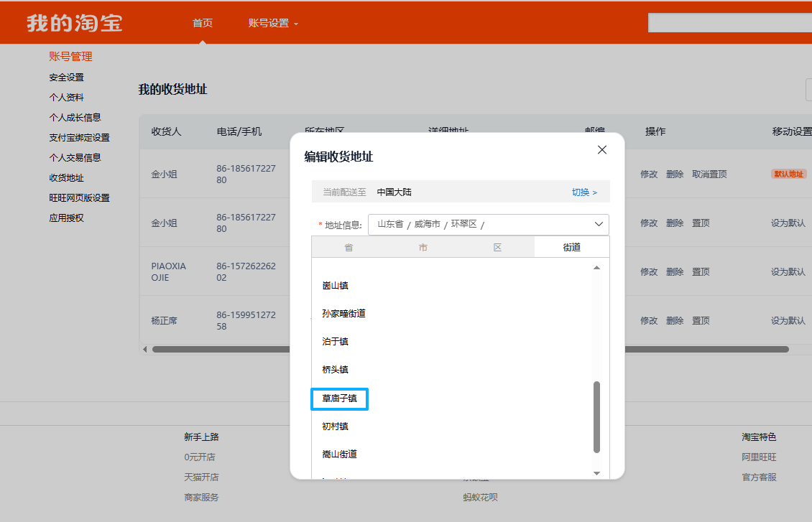Screen dimensions: 812x522
Task: Click 切换 to change delivery region
Action: [x=584, y=192]
